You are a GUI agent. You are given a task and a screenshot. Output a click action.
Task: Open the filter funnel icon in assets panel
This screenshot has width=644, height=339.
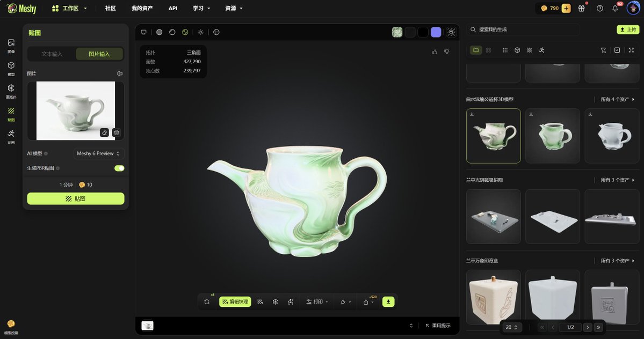604,50
